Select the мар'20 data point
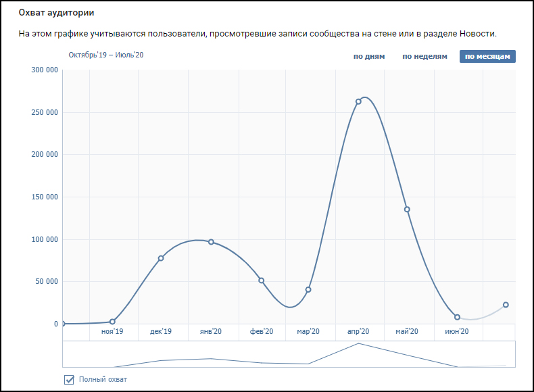Viewport: 534px width, 392px height. pyautogui.click(x=308, y=290)
